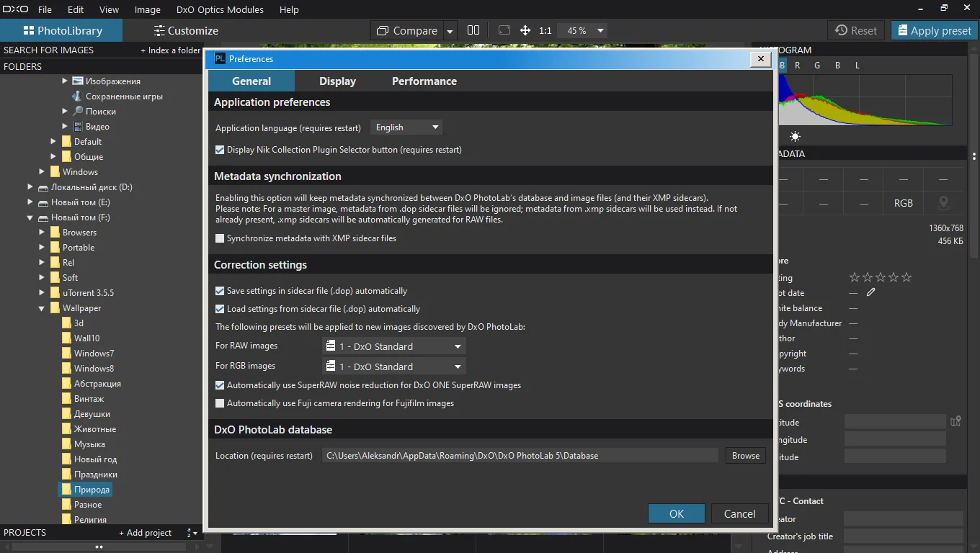Viewport: 980px width, 553px height.
Task: Click the GPS pin icon in the metadata grid
Action: click(943, 203)
